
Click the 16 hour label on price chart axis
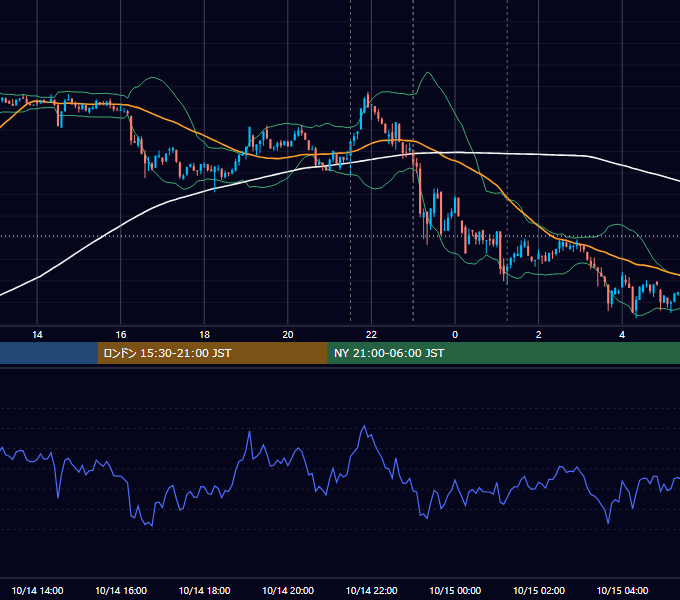coord(121,335)
